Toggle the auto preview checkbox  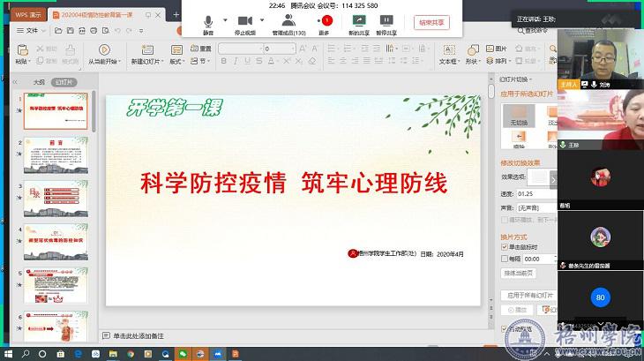[504, 328]
